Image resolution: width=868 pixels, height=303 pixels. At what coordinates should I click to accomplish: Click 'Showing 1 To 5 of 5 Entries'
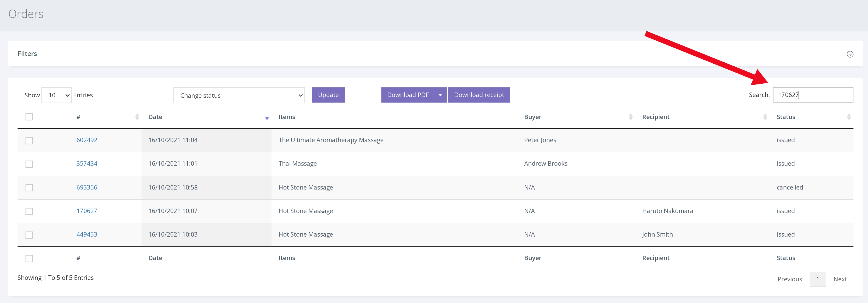click(x=56, y=278)
